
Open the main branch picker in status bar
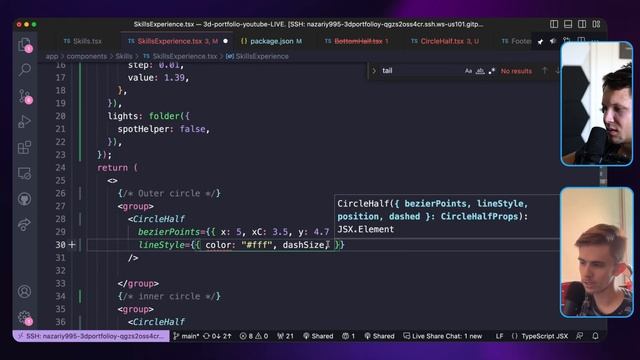point(186,336)
